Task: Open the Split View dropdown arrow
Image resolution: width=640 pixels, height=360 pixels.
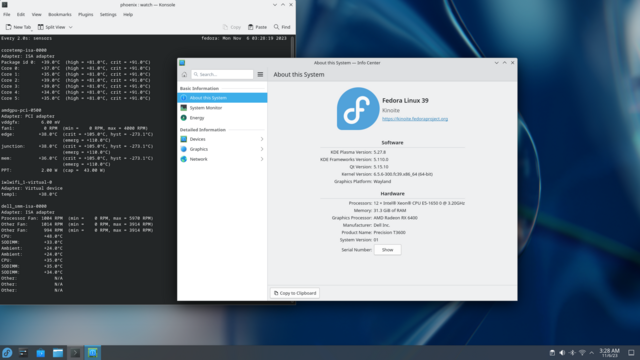Action: coord(71,27)
